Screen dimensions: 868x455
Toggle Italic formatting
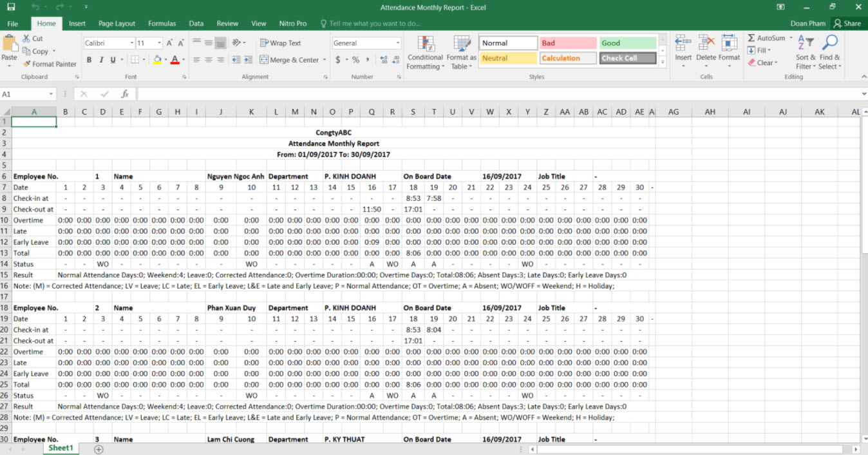coord(101,60)
